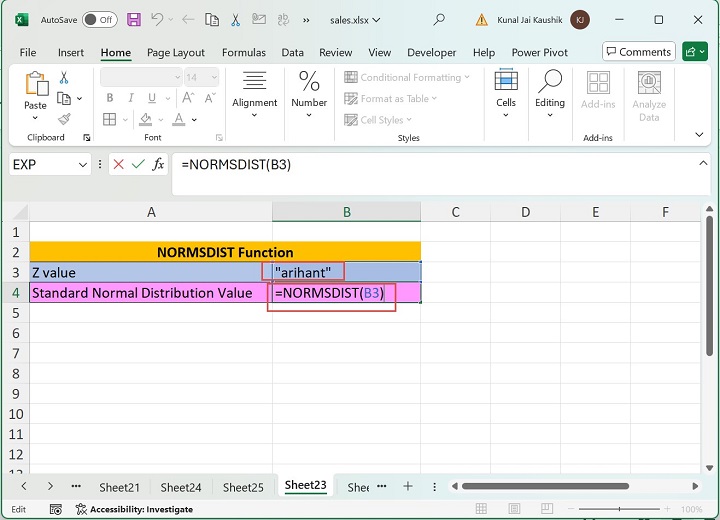The height and width of the screenshot is (520, 720).
Task: Click the Decrease Font Size icon
Action: (210, 98)
